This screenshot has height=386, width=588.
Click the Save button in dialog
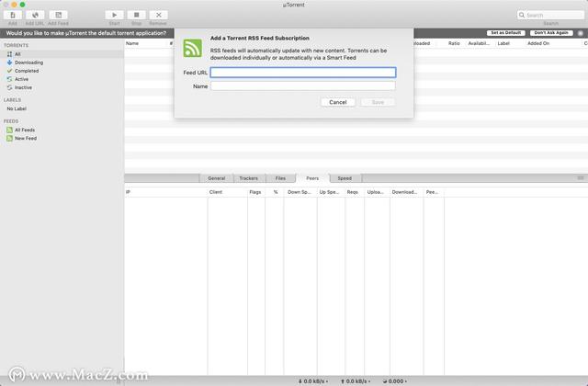point(378,102)
